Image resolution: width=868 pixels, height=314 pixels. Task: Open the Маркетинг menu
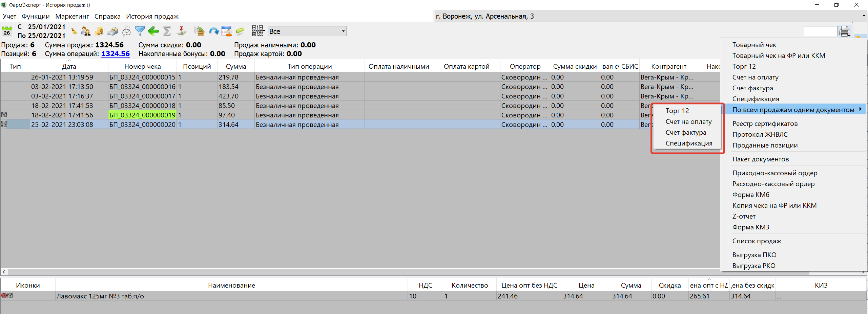[x=72, y=16]
